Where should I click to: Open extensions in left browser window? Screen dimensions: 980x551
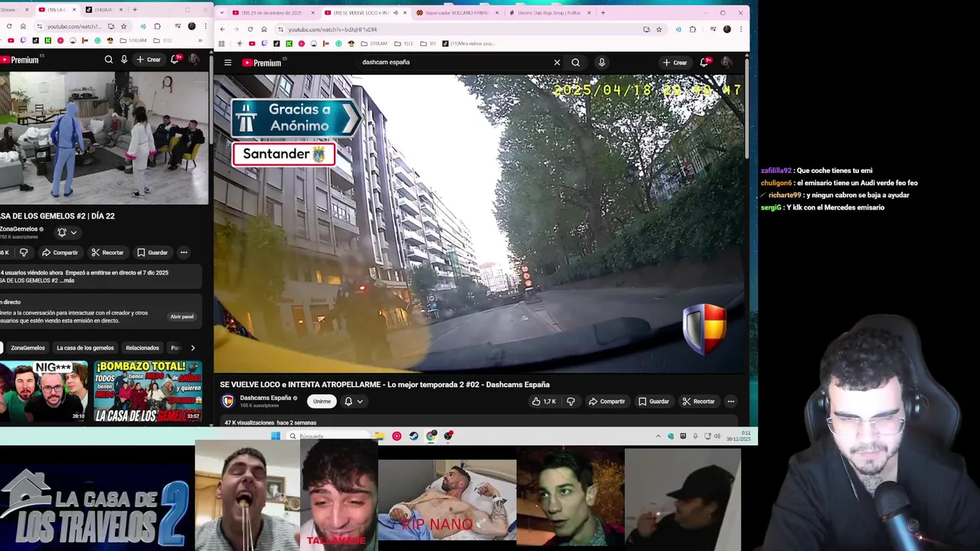[x=157, y=26]
